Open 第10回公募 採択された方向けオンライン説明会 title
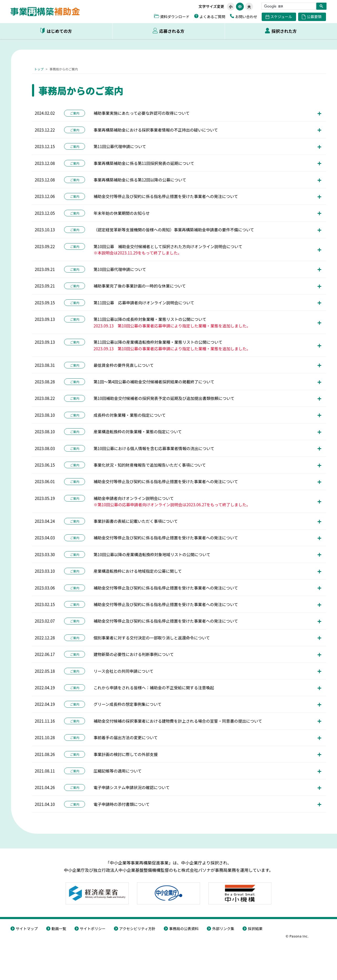Screen dimensions: 337x980 pyautogui.click(x=168, y=247)
